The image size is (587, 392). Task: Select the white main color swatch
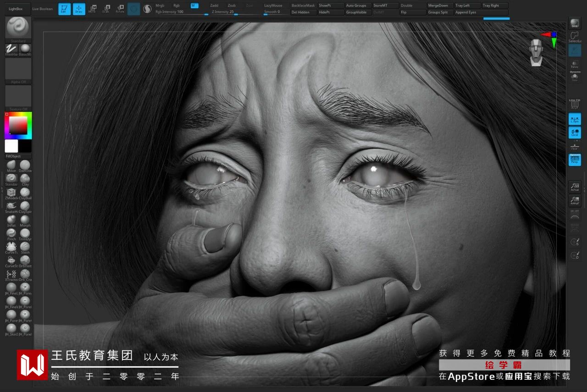click(x=11, y=146)
